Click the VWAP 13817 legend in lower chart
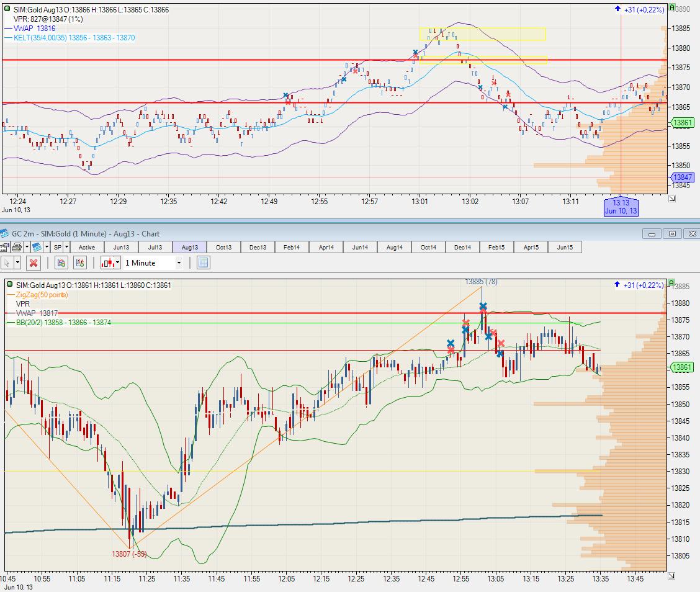Viewport: 700px width, 592px height. (x=37, y=313)
